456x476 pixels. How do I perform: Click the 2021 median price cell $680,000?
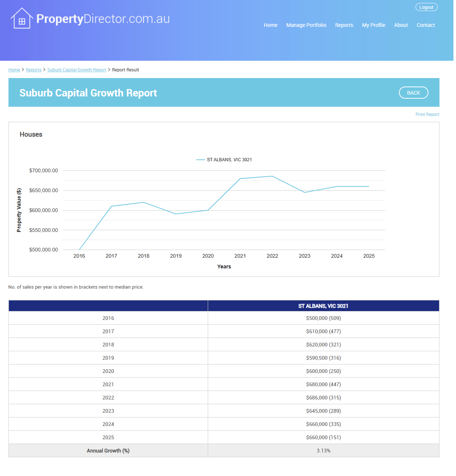323,384
